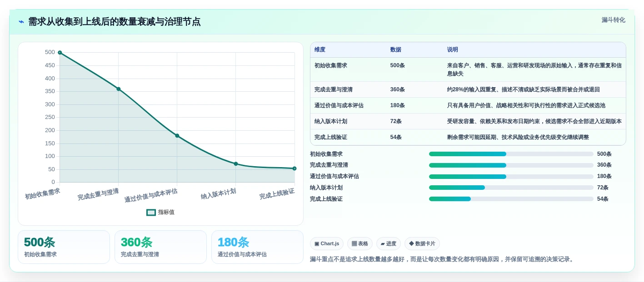Click the x-axis label 纳入版本计划
The height and width of the screenshot is (282, 644).
tap(219, 194)
